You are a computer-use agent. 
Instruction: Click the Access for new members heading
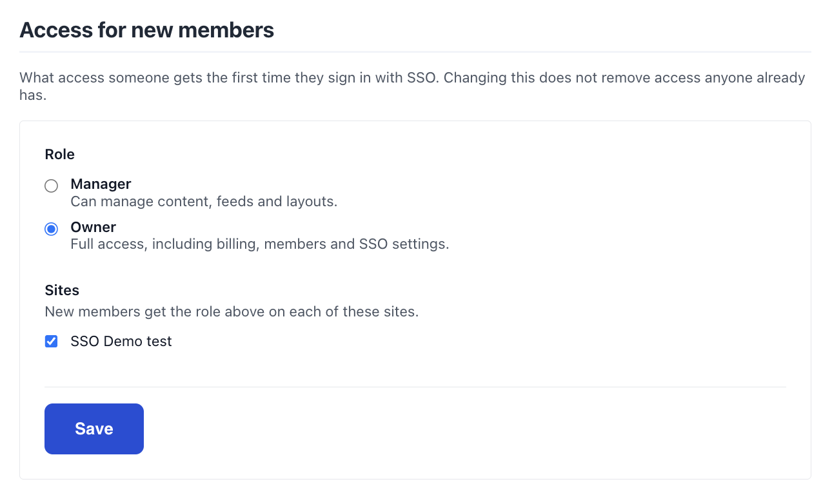coord(147,30)
